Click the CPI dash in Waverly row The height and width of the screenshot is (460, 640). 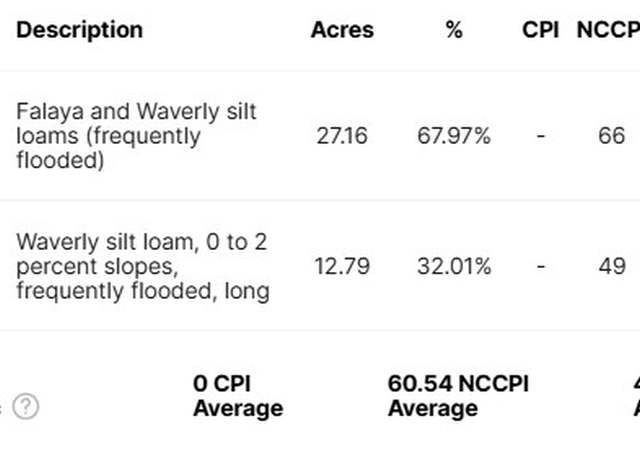541,267
